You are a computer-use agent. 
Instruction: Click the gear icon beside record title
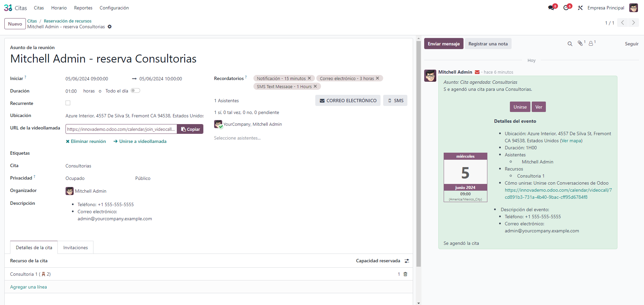110,27
